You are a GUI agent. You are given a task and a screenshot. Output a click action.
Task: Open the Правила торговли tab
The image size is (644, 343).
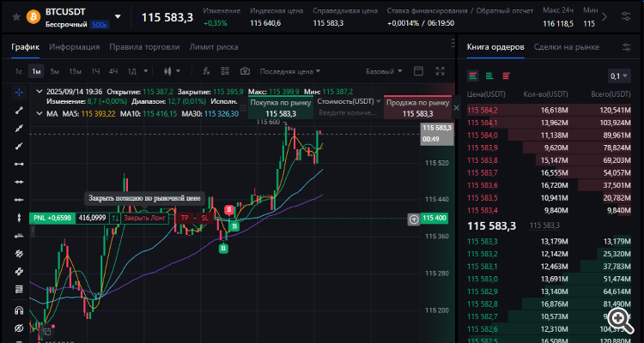(144, 47)
